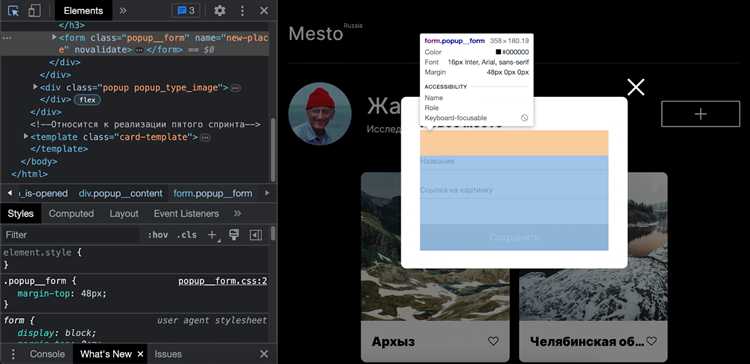Click the styles Filter input field
Image resolution: width=750 pixels, height=364 pixels.
[x=71, y=235]
